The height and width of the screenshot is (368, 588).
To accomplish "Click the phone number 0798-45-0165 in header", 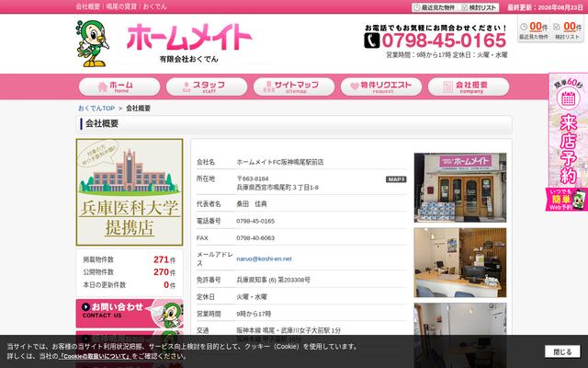I will coord(444,40).
